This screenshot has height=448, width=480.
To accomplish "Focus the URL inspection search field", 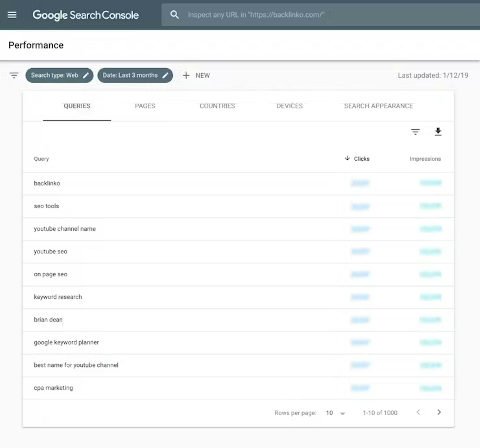I will pyautogui.click(x=321, y=15).
